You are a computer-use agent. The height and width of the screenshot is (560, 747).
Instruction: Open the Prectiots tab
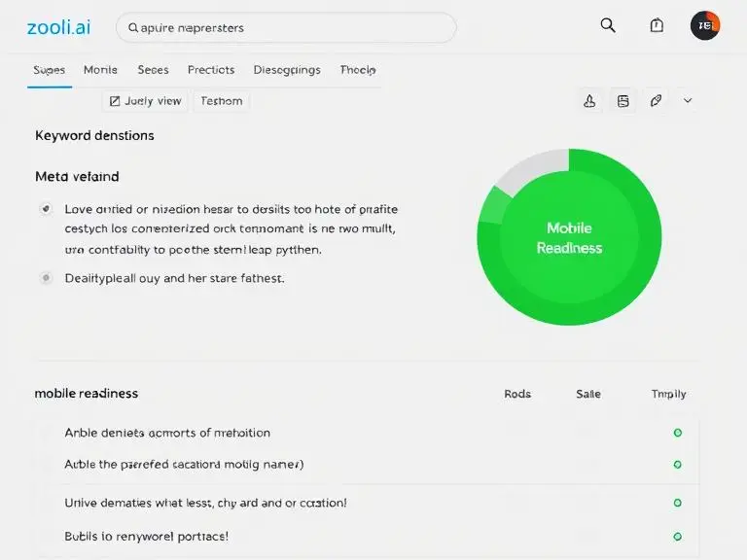pos(211,70)
